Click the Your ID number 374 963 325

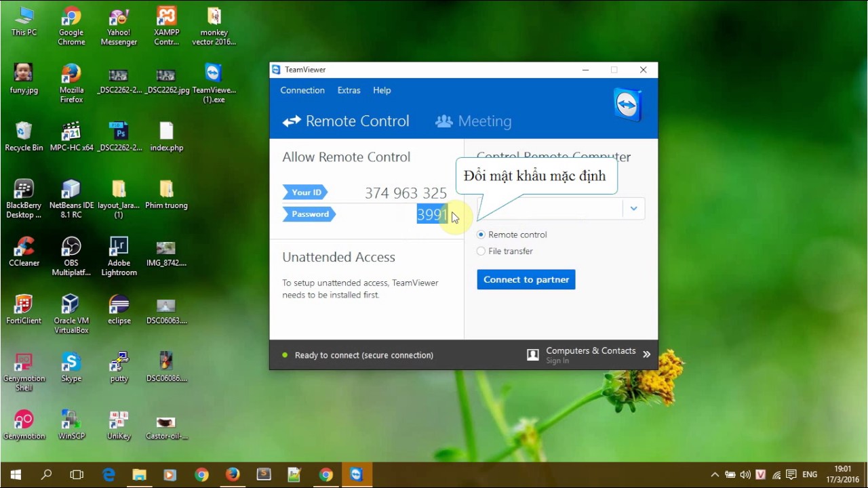(406, 193)
